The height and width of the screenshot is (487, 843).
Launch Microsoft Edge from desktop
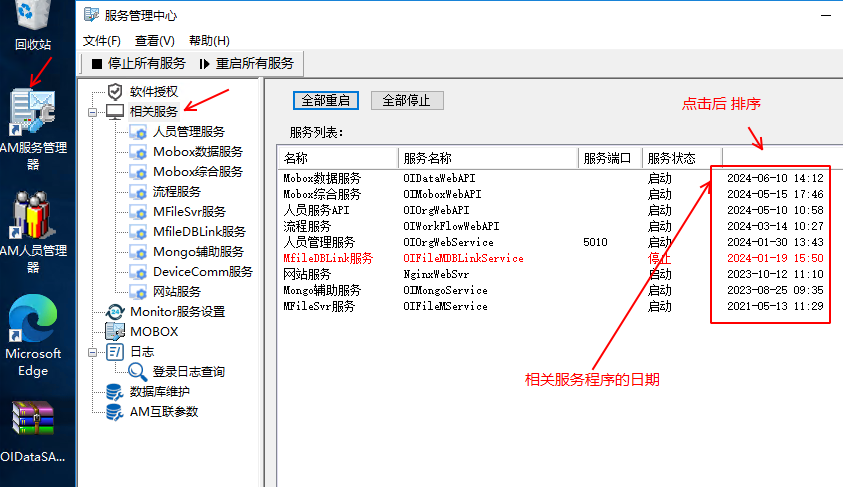pyautogui.click(x=32, y=322)
